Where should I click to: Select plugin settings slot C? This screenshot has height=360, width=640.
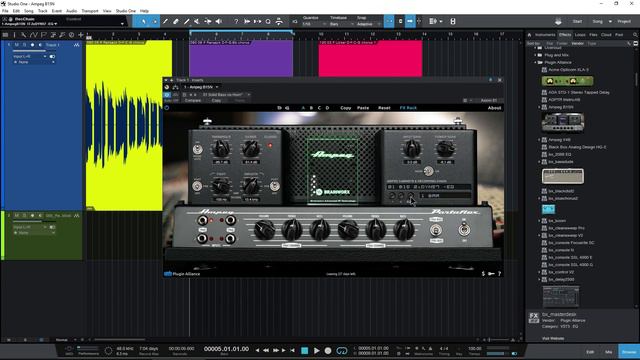[319, 108]
